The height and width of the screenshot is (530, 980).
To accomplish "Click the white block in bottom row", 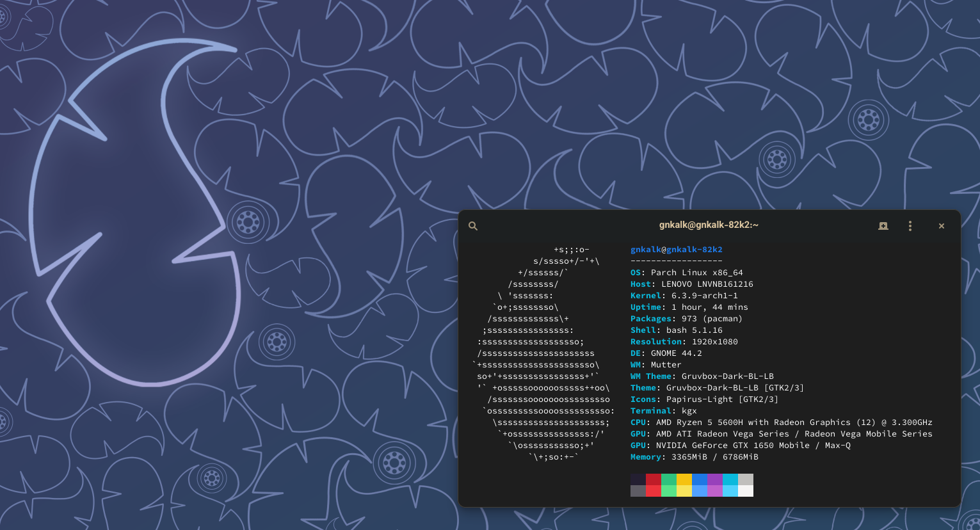I will [x=746, y=491].
